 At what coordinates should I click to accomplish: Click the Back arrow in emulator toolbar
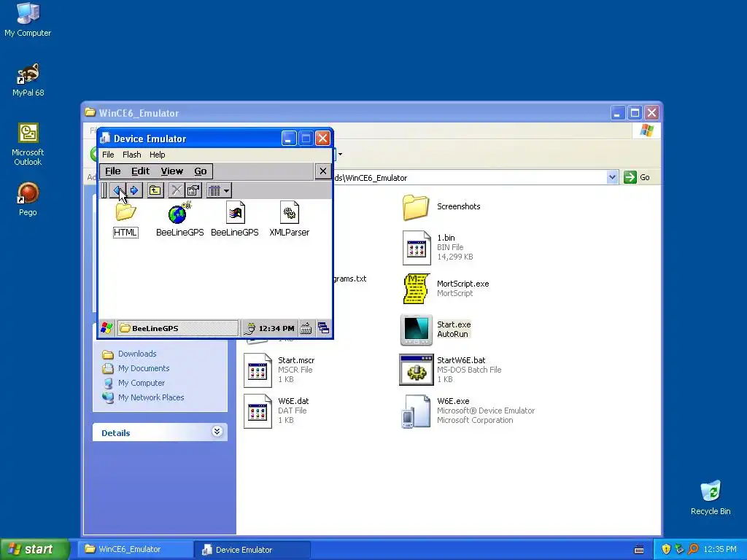click(117, 190)
